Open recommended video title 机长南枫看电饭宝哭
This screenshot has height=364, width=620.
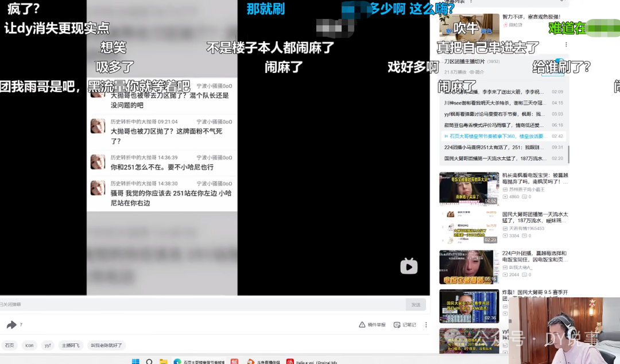535,179
